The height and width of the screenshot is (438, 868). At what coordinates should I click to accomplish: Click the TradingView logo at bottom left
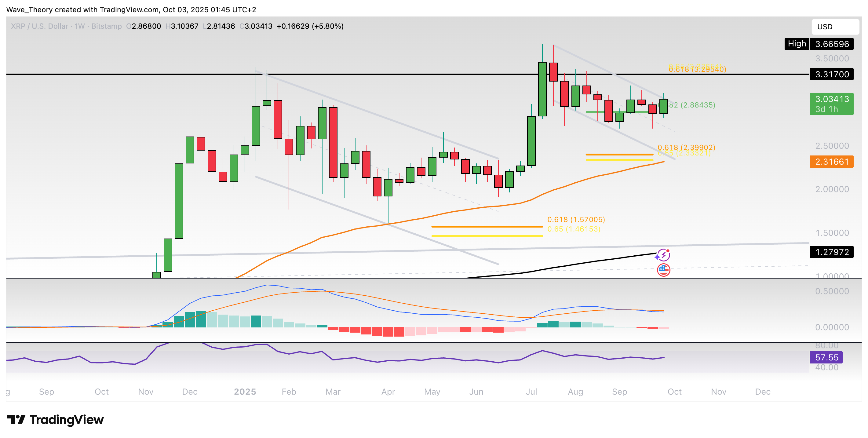pyautogui.click(x=56, y=419)
